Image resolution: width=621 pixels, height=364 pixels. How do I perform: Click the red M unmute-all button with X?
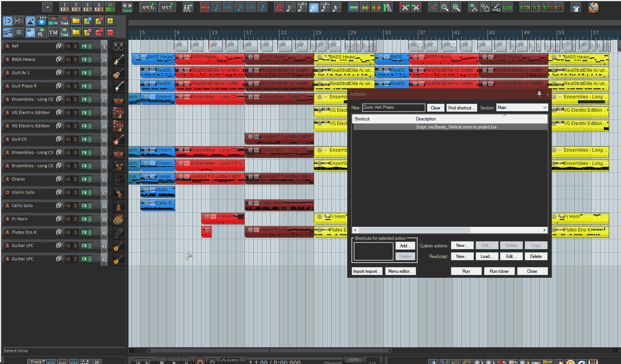99,32
